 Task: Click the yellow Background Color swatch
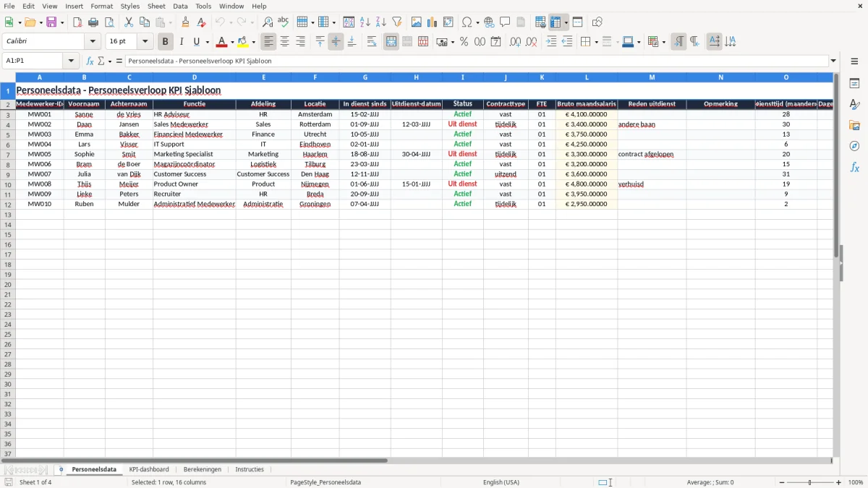tap(243, 42)
